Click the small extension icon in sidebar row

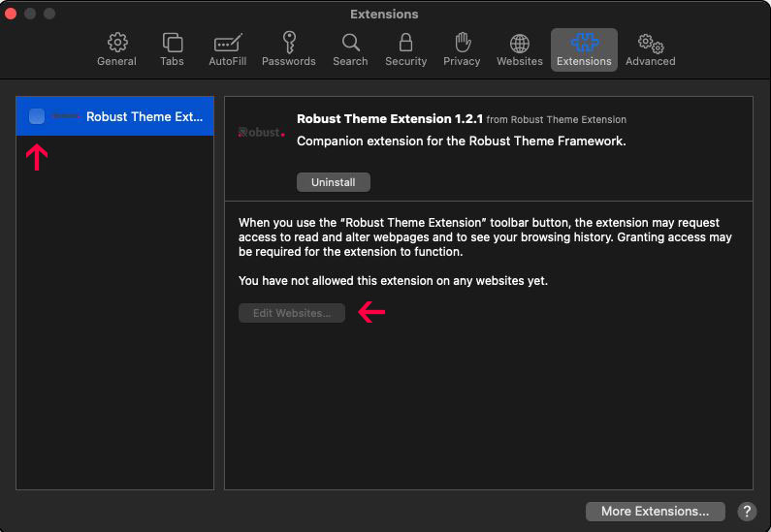click(65, 116)
